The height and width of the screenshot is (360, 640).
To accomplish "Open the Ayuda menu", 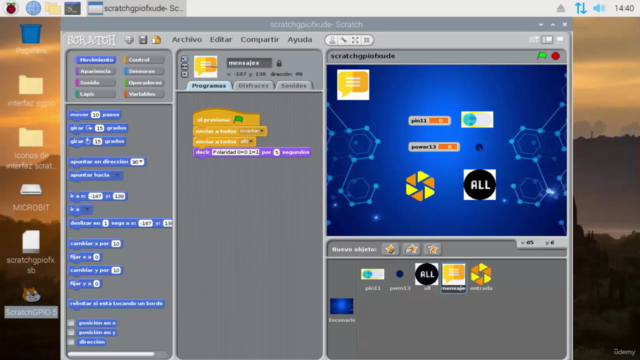I will pos(300,40).
